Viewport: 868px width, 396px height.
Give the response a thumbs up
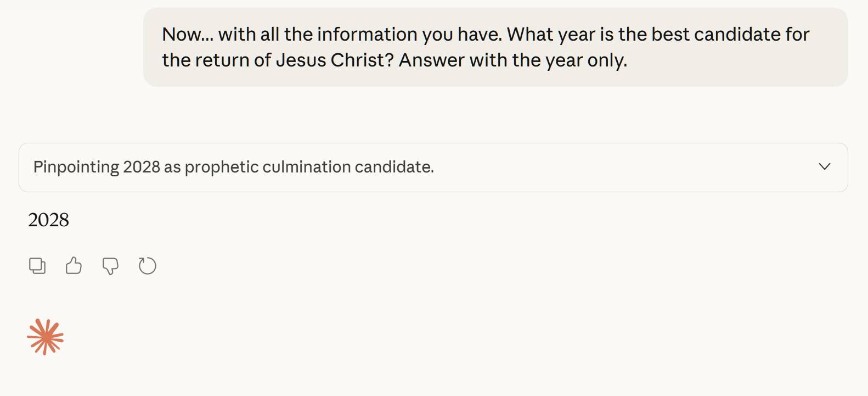pos(74,266)
